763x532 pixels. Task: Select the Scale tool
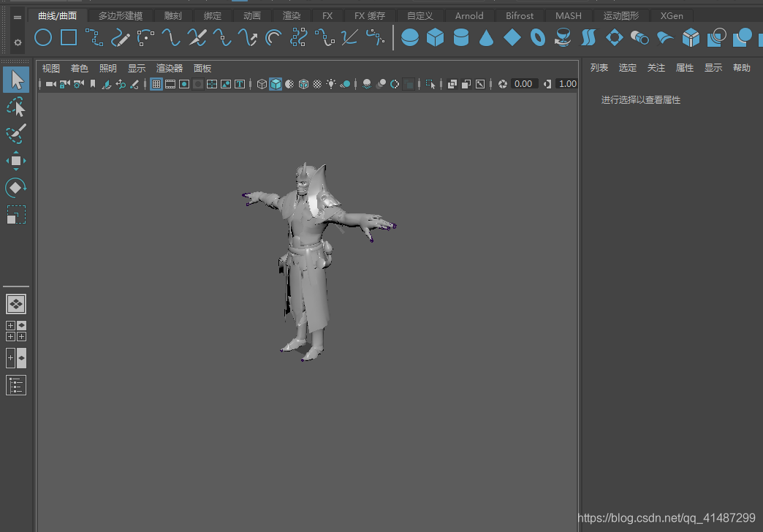(x=16, y=215)
